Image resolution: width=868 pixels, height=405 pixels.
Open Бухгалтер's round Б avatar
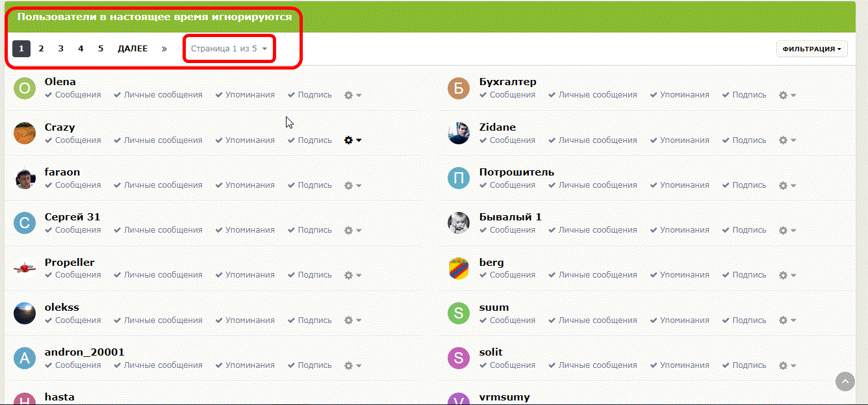459,88
